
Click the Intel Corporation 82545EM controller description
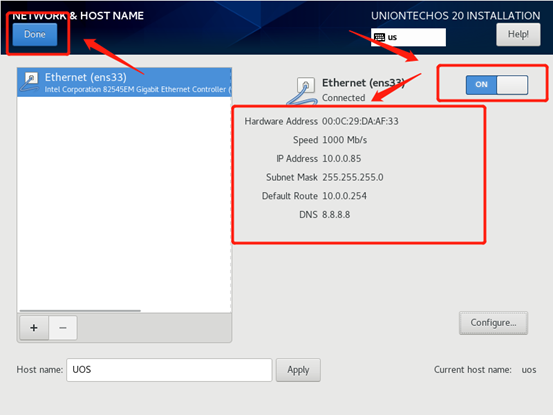138,90
